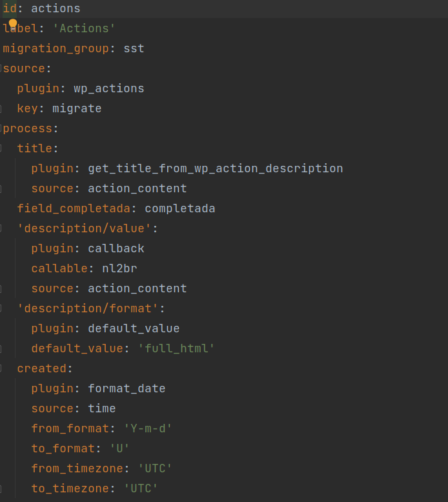Click the 'field_completada' key
Screen dimensions: 448x502
coord(73,208)
